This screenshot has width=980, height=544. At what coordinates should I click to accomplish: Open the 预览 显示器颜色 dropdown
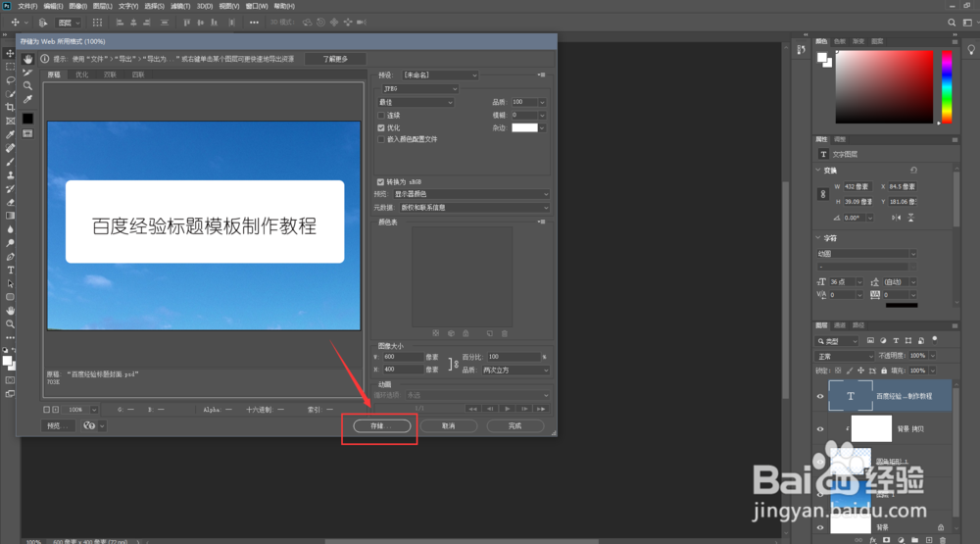click(x=471, y=194)
